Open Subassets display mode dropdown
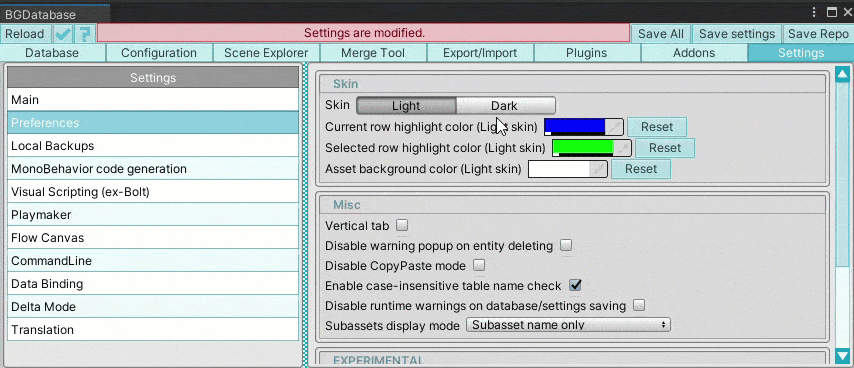This screenshot has height=368, width=854. pos(568,325)
